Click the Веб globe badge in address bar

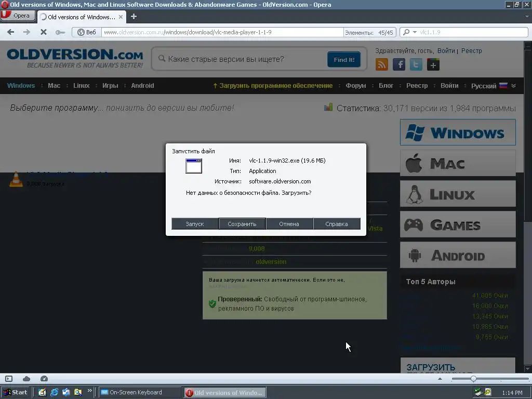pyautogui.click(x=87, y=32)
